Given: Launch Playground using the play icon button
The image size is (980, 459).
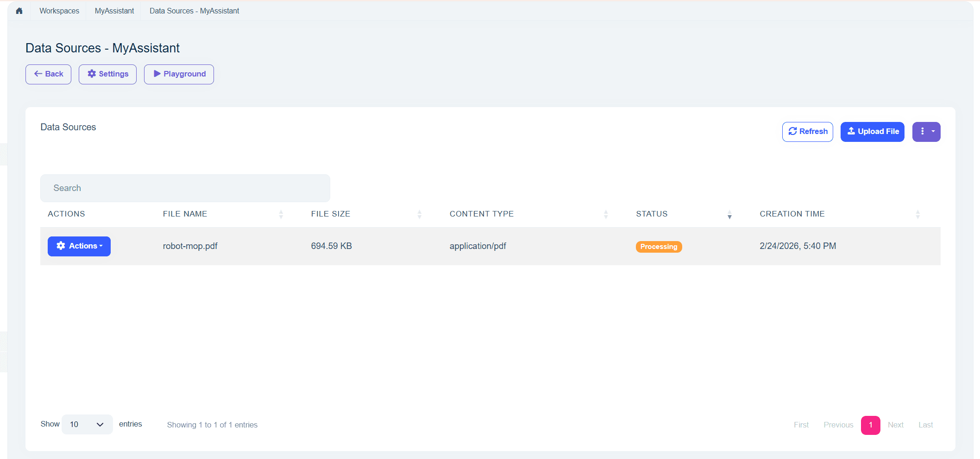Looking at the screenshot, I should [x=179, y=74].
